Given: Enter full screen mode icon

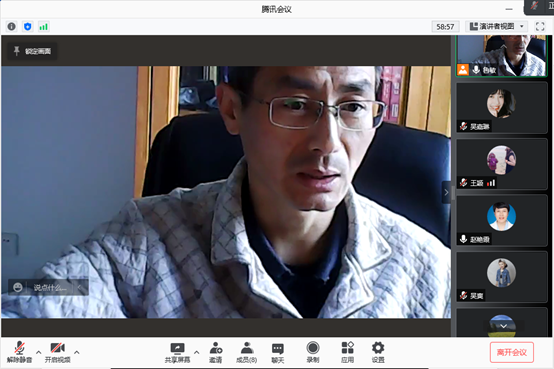Looking at the screenshot, I should [x=540, y=27].
